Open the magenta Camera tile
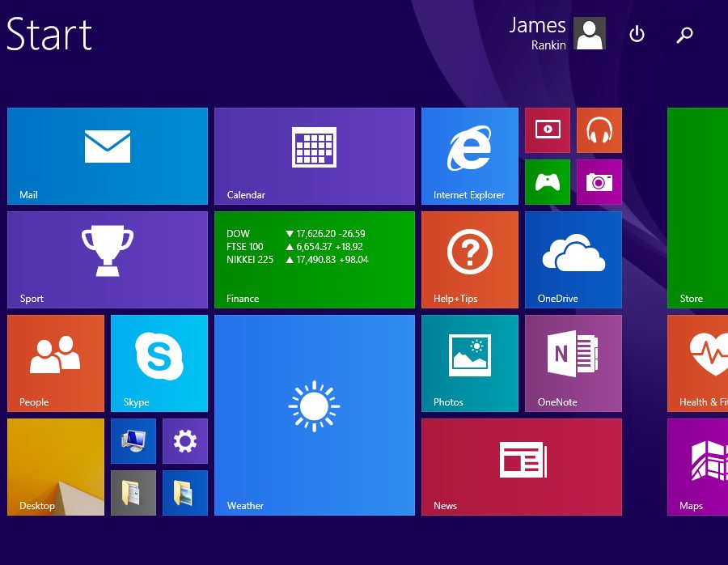This screenshot has height=565, width=728. (x=599, y=182)
